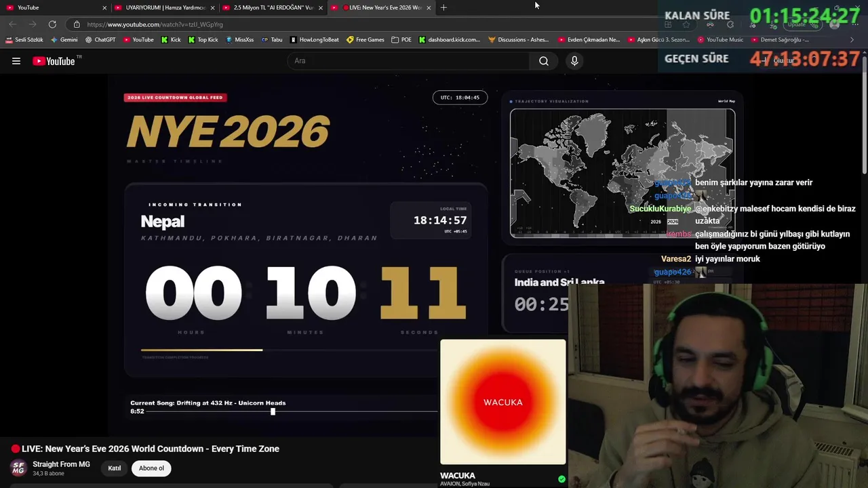Open the Tabu bookmark

[x=272, y=40]
